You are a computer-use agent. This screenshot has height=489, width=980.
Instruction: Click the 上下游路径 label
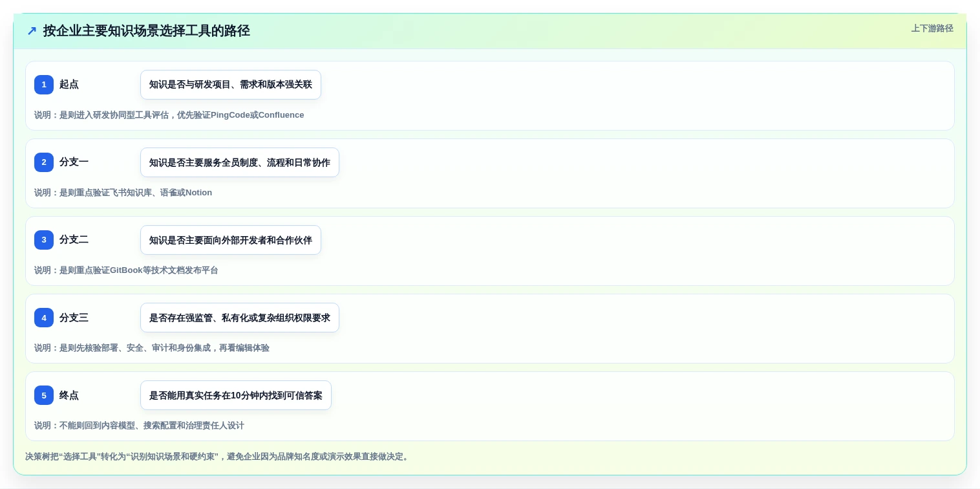tap(932, 28)
